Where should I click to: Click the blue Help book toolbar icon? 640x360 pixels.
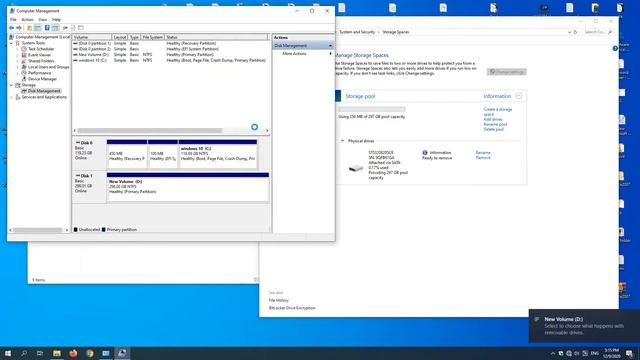tap(47, 28)
